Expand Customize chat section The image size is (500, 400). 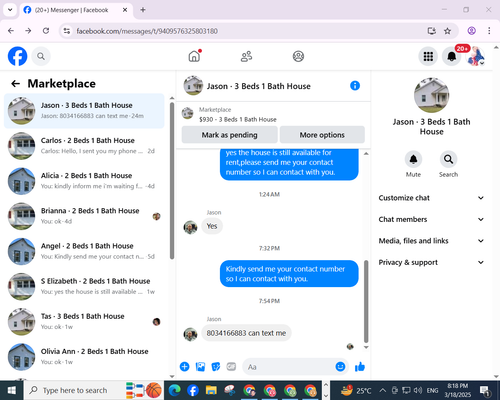tap(431, 198)
